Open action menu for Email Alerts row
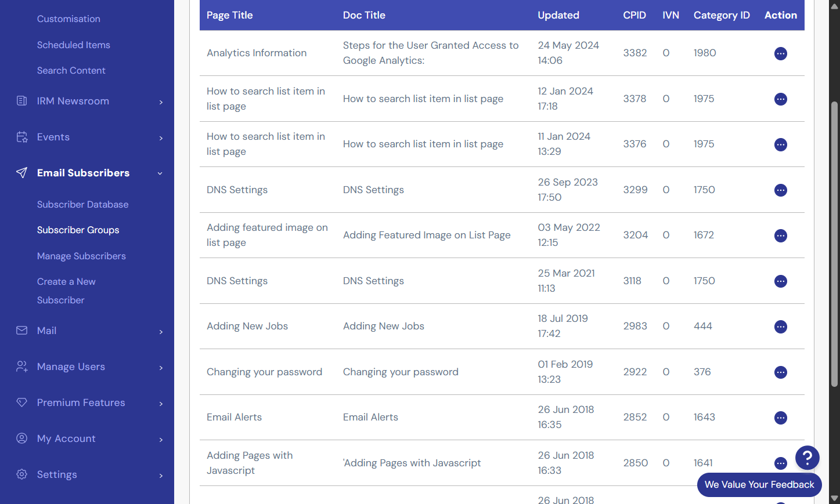The height and width of the screenshot is (504, 840). [x=781, y=418]
